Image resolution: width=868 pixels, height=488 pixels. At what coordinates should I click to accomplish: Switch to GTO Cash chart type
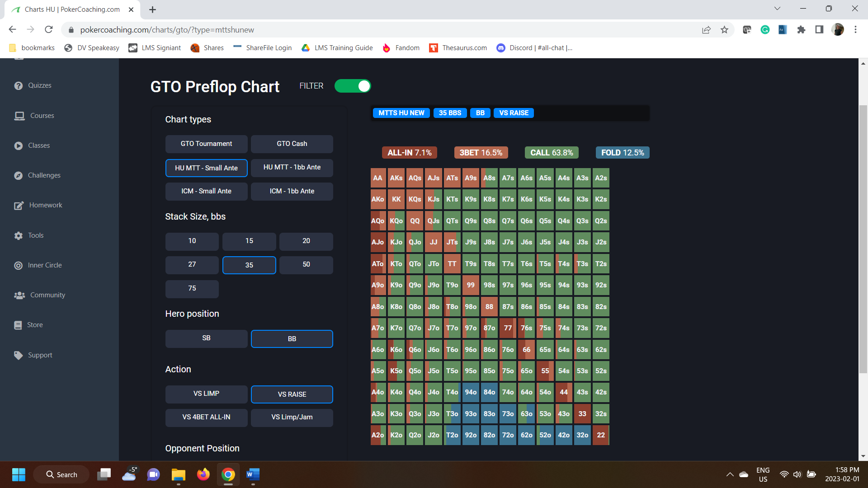click(x=292, y=144)
